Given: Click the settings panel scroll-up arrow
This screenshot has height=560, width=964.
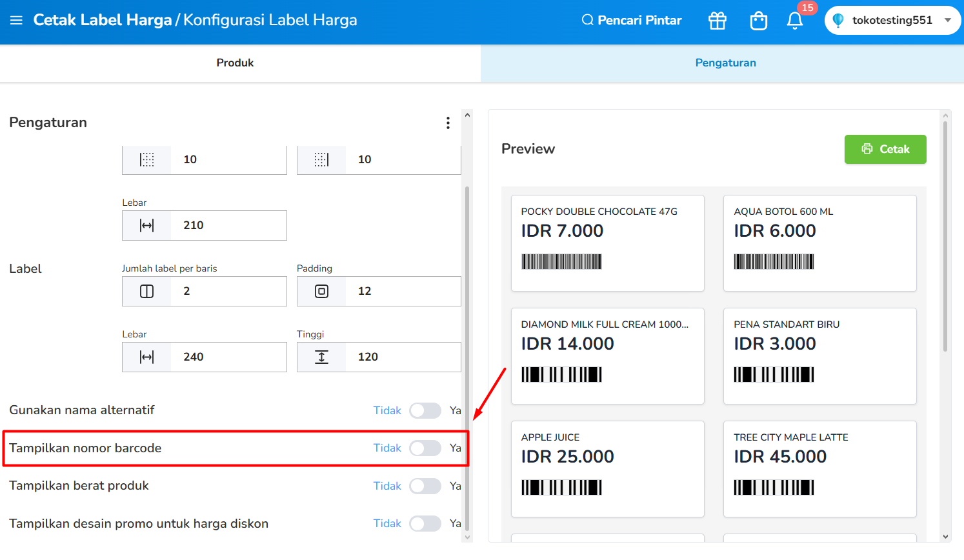Looking at the screenshot, I should (x=467, y=115).
